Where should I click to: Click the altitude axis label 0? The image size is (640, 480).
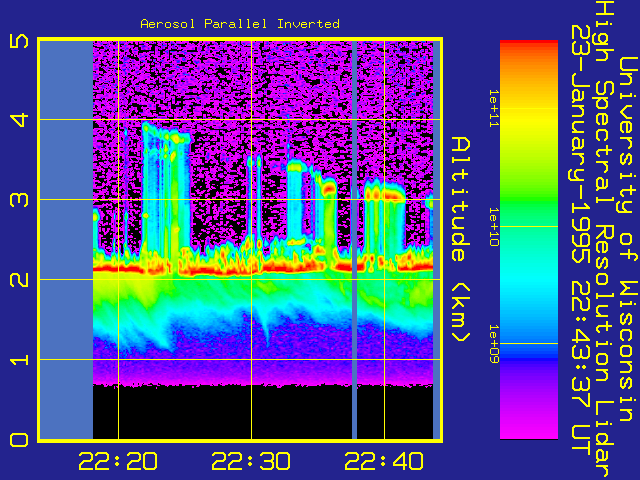[x=19, y=440]
